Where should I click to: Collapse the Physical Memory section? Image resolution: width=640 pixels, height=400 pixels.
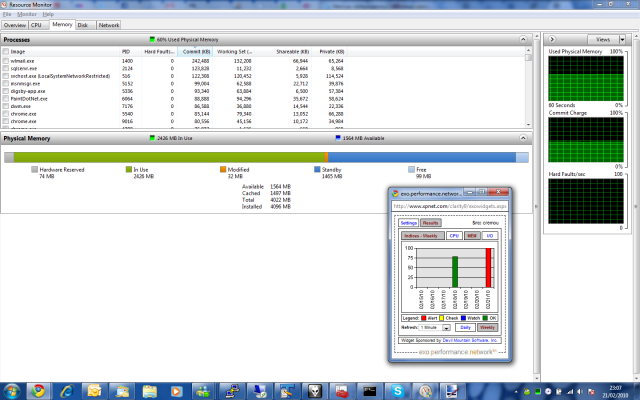coord(522,139)
